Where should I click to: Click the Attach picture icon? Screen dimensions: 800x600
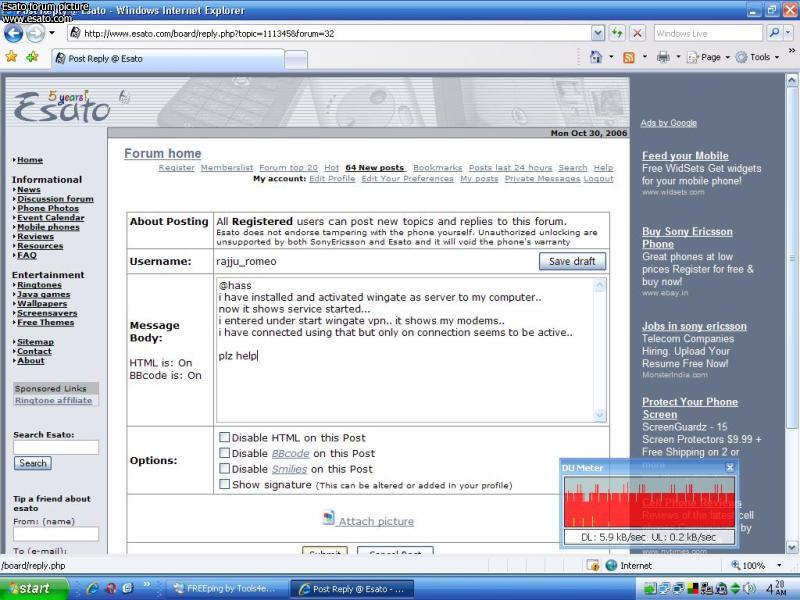tap(329, 518)
